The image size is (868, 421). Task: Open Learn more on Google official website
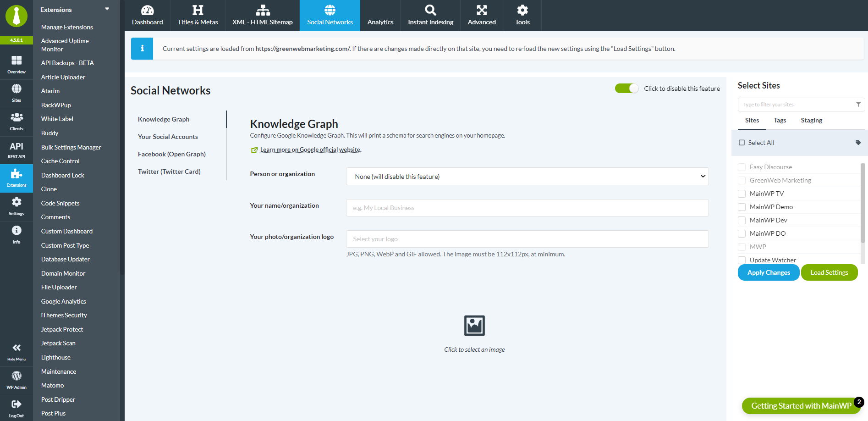pyautogui.click(x=311, y=150)
